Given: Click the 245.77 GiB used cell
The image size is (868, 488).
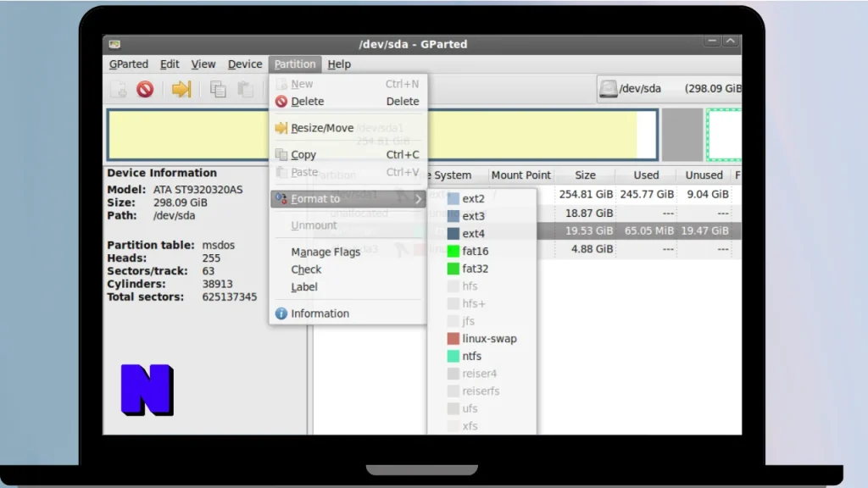Looking at the screenshot, I should coord(647,194).
